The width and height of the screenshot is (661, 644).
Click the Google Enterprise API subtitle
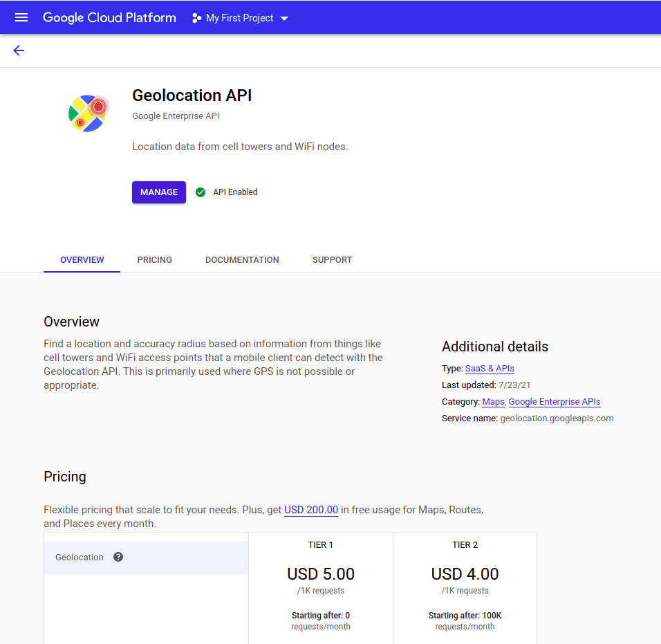tap(176, 116)
